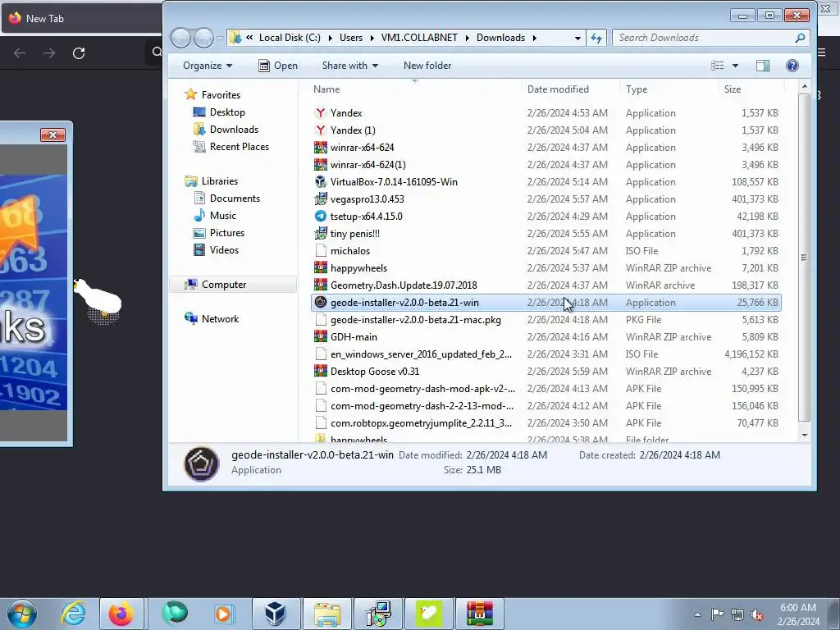The width and height of the screenshot is (840, 630).
Task: Select the tsetup-x64.4.15.0 Telegram icon
Action: pyautogui.click(x=321, y=216)
